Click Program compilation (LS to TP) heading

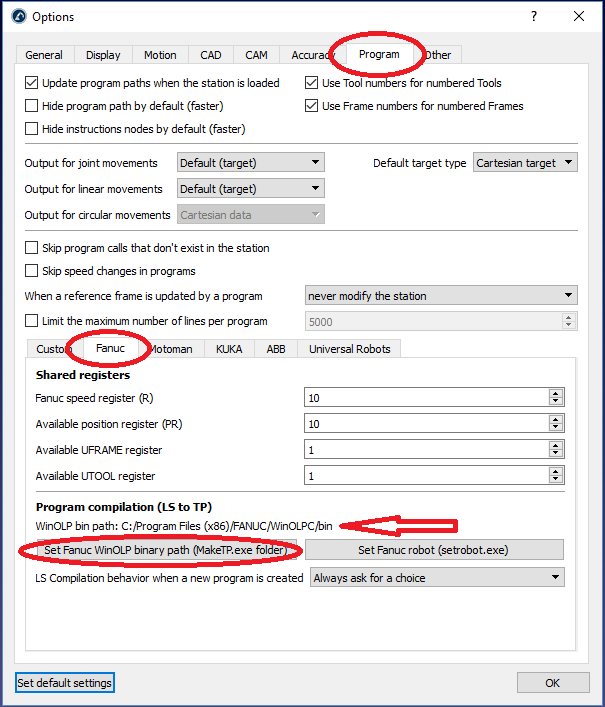[124, 507]
